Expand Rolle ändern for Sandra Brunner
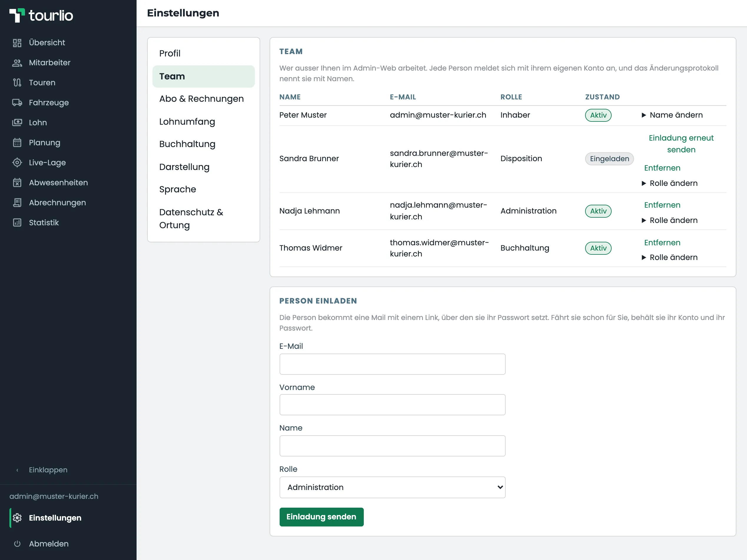The height and width of the screenshot is (560, 747). point(669,183)
